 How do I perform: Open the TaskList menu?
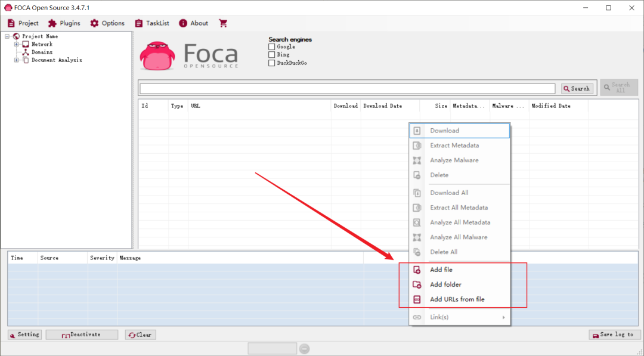(152, 23)
